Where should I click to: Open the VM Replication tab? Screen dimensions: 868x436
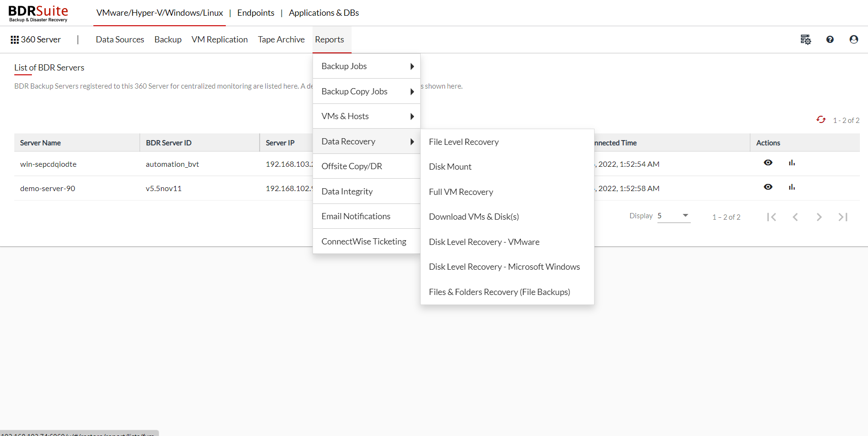tap(220, 40)
